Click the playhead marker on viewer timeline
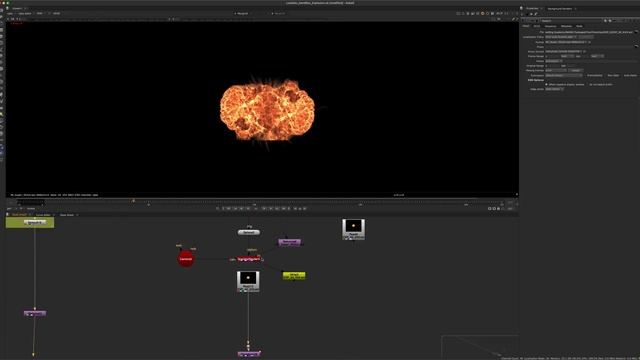Image resolution: width=640 pixels, height=360 pixels. click(x=133, y=200)
